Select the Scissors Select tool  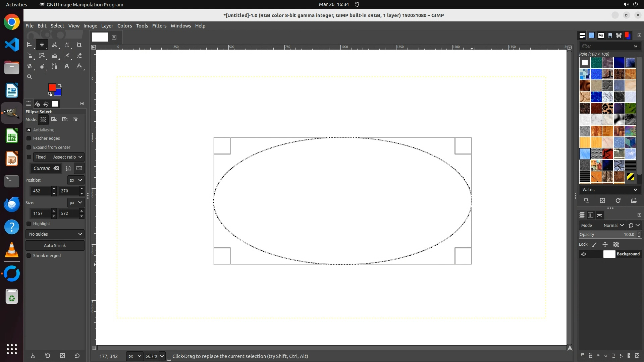pyautogui.click(x=54, y=45)
